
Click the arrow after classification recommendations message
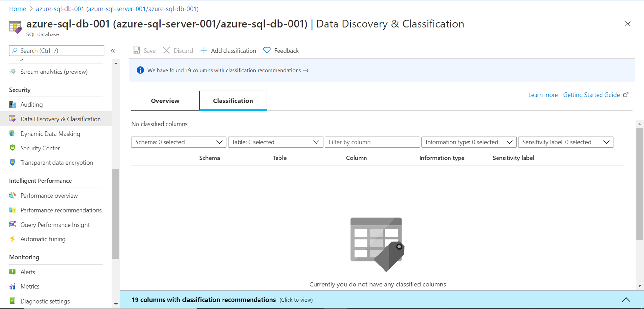click(306, 70)
